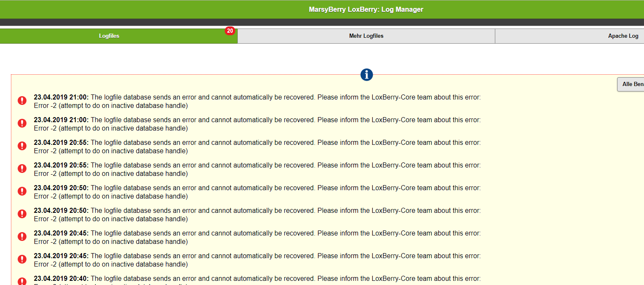
Task: Click the second '23.04.2019 21:00:' timestamp
Action: click(x=61, y=120)
